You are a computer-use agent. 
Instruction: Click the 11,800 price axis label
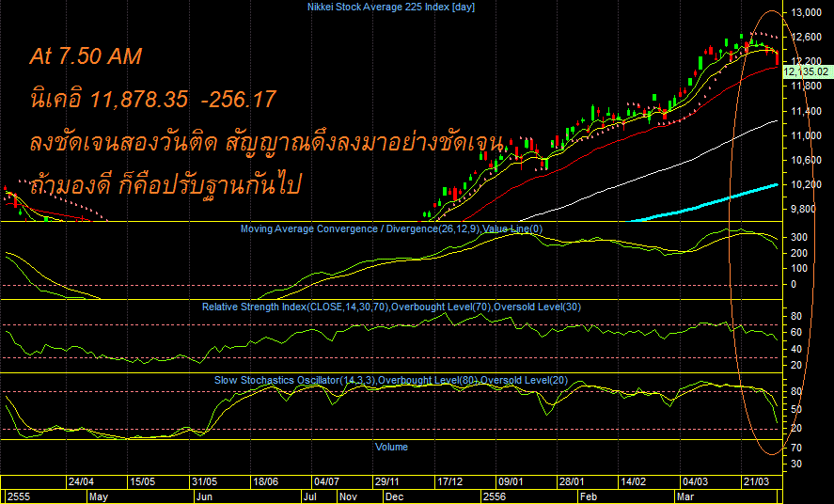tap(806, 86)
